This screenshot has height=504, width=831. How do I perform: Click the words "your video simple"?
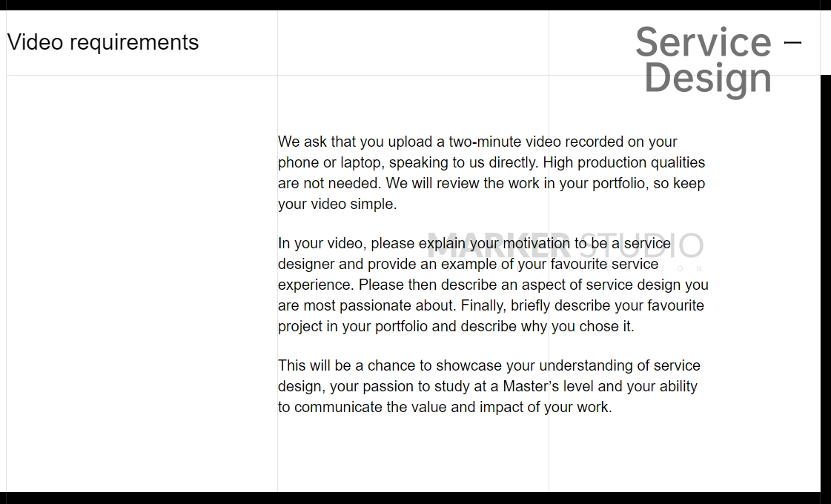click(x=337, y=204)
